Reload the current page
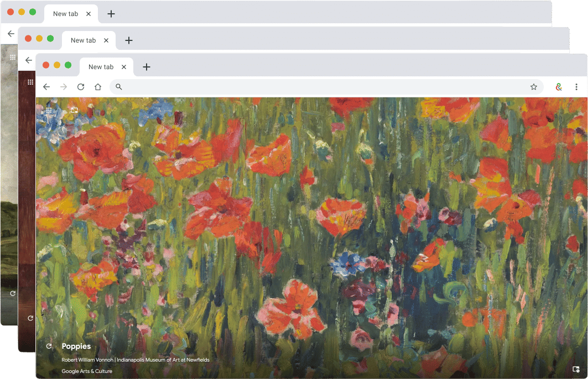Image resolution: width=588 pixels, height=379 pixels. pyautogui.click(x=81, y=87)
